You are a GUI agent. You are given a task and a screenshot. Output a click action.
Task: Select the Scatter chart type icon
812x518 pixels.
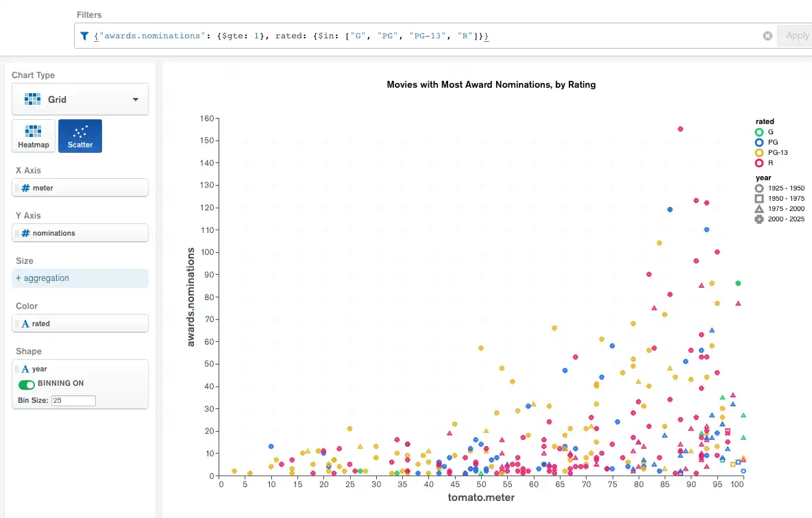[x=80, y=135]
